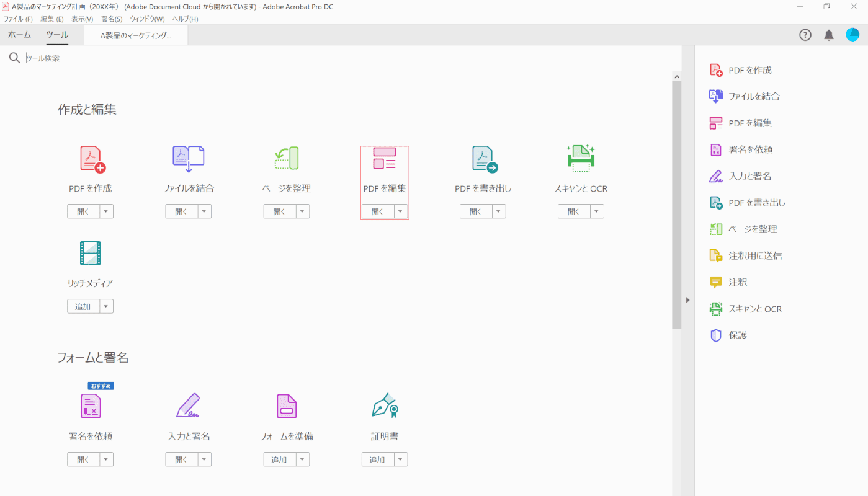The image size is (868, 496).
Task: Open the 署名(S) menu
Action: point(111,19)
